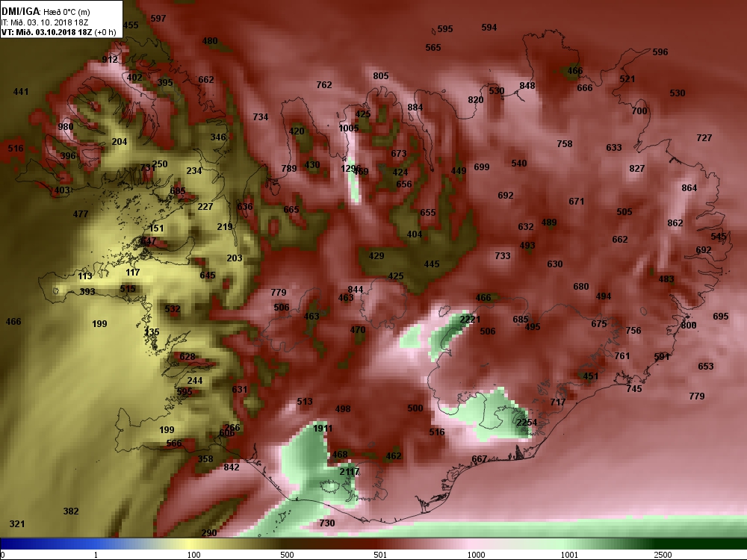Select the map value 789
This screenshot has width=747, height=560.
click(x=288, y=169)
